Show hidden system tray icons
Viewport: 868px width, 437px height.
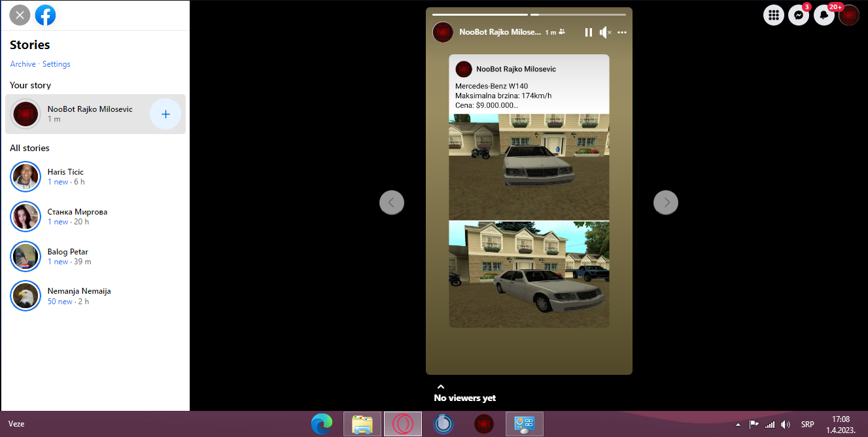[738, 424]
